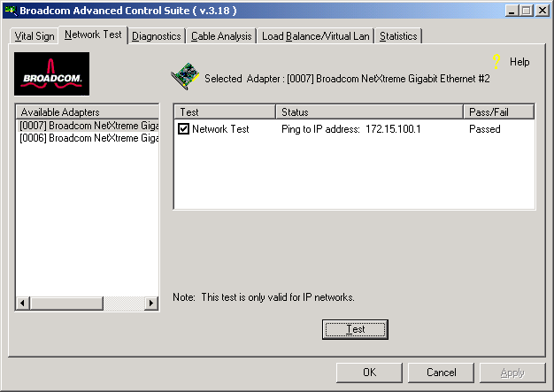
Task: Close the Broadcom Advanced Control Suite window
Action: (x=542, y=11)
